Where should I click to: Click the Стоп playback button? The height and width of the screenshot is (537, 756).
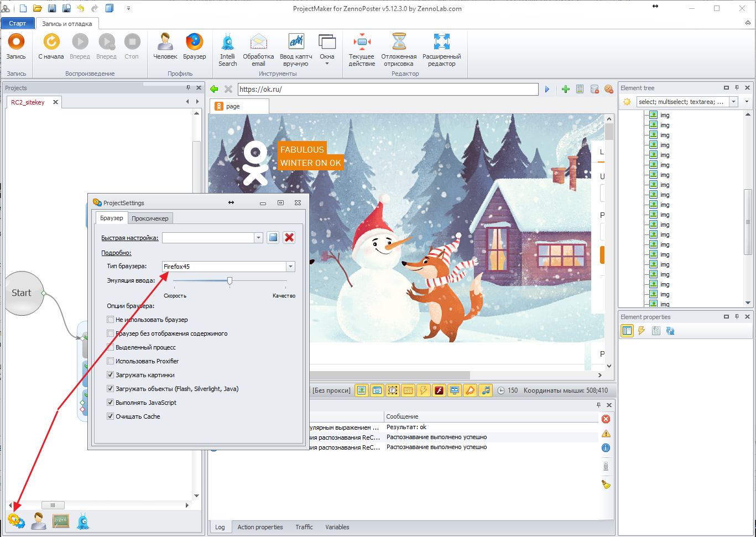132,46
